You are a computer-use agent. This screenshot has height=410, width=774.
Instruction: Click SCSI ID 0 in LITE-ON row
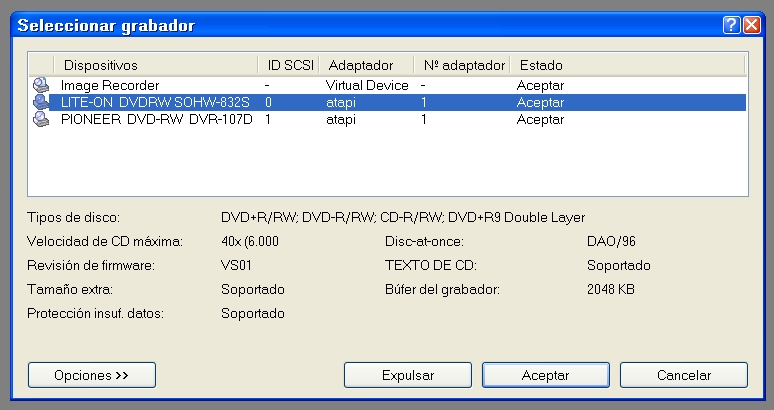(x=268, y=102)
